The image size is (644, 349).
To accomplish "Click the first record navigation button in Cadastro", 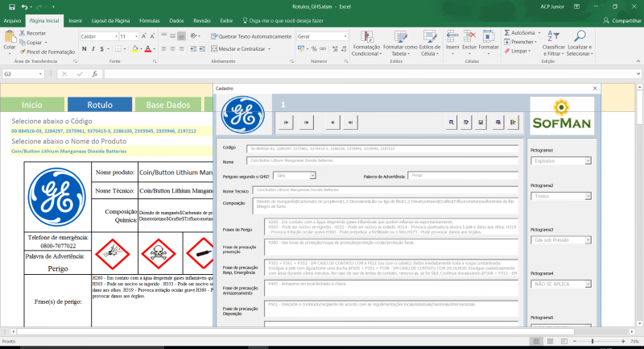I will (285, 123).
